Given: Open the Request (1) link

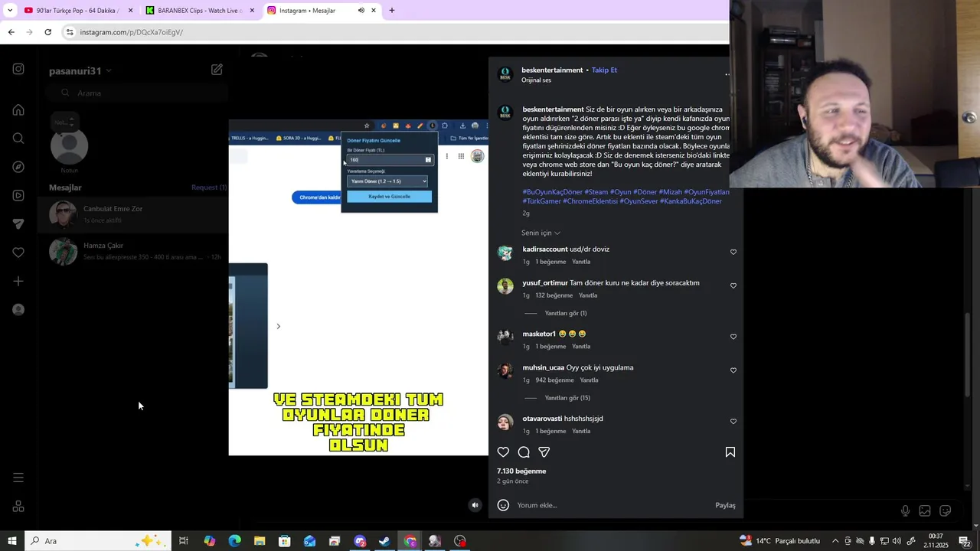Looking at the screenshot, I should [209, 187].
